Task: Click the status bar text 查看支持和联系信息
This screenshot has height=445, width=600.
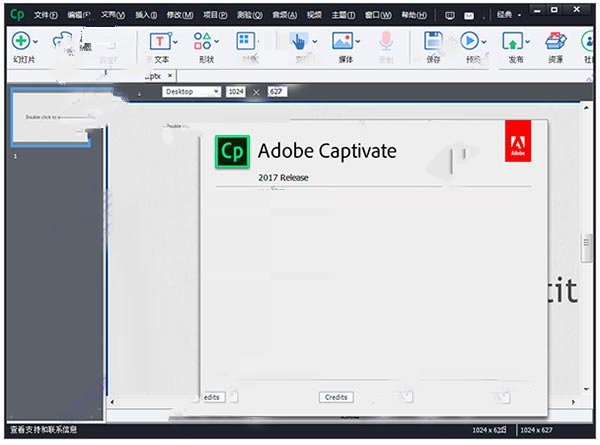Action: pos(43,429)
